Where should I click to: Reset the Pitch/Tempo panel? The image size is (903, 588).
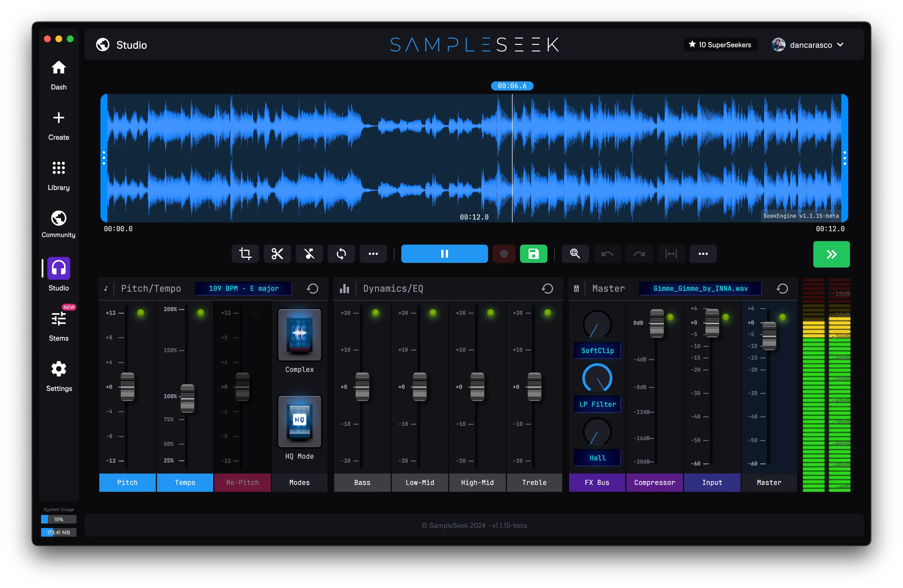(x=313, y=289)
